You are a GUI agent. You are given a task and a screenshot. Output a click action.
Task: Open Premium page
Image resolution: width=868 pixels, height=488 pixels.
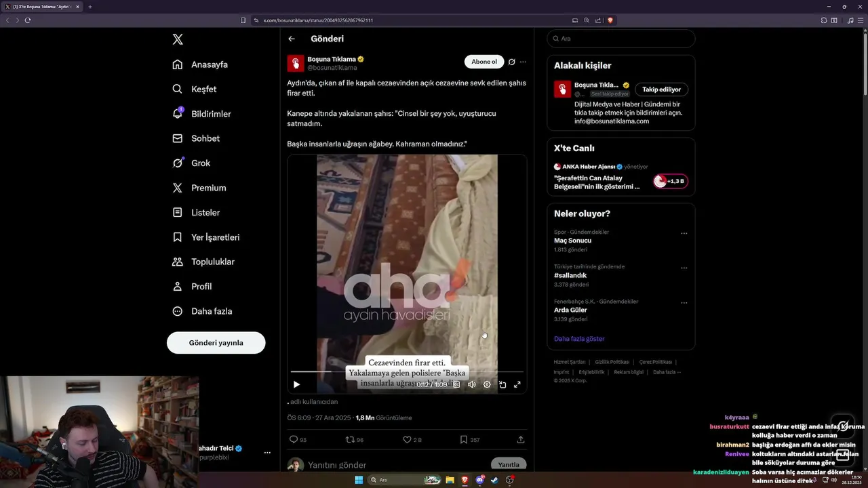(x=199, y=188)
